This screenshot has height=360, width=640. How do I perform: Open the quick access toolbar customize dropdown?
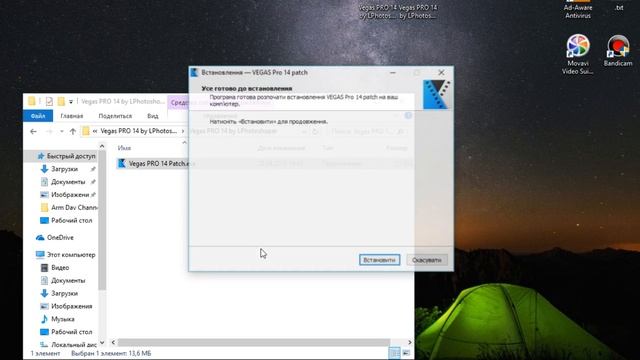click(x=71, y=102)
